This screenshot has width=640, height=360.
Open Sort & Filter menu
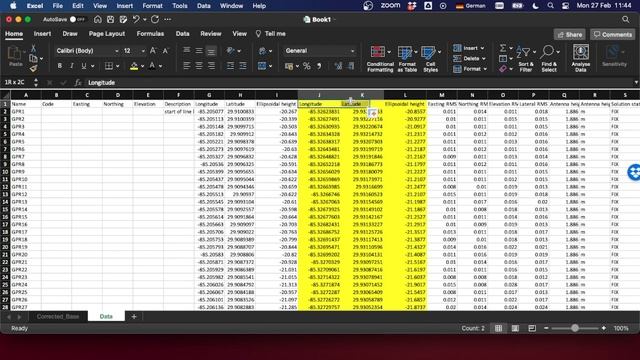(526, 59)
